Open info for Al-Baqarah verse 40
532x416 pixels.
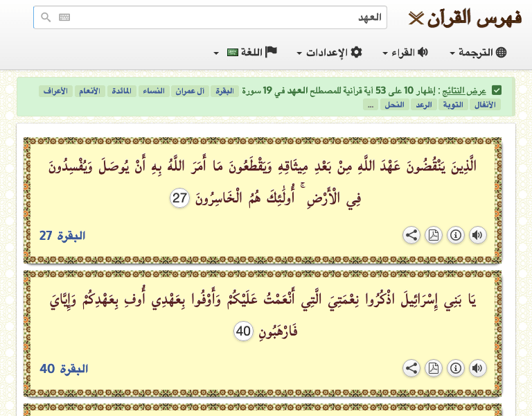click(455, 368)
